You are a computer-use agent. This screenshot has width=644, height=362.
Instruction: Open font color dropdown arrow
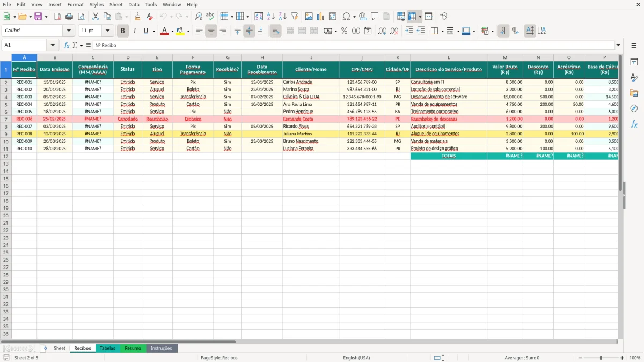(x=172, y=31)
